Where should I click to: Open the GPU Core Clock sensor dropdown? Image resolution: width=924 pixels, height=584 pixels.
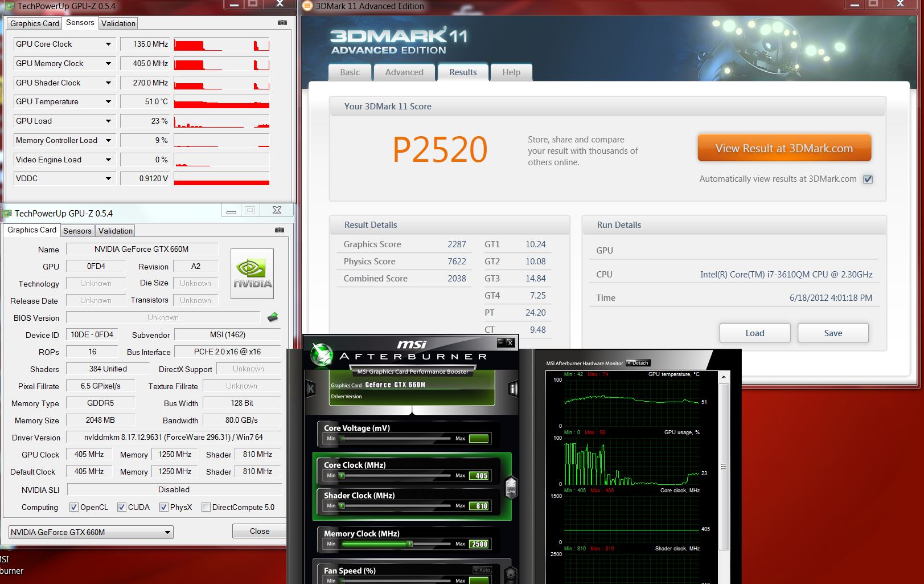108,44
